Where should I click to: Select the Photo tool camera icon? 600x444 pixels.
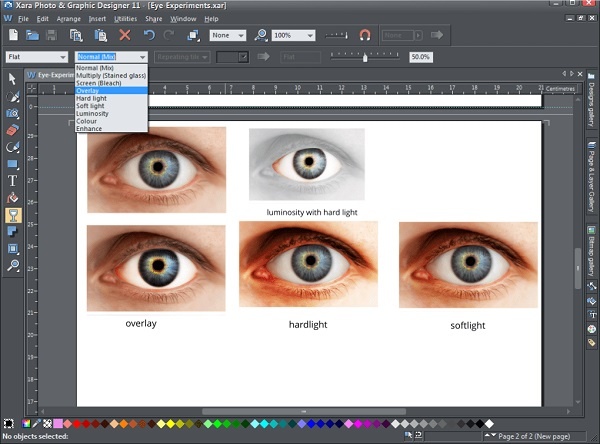pos(13,113)
